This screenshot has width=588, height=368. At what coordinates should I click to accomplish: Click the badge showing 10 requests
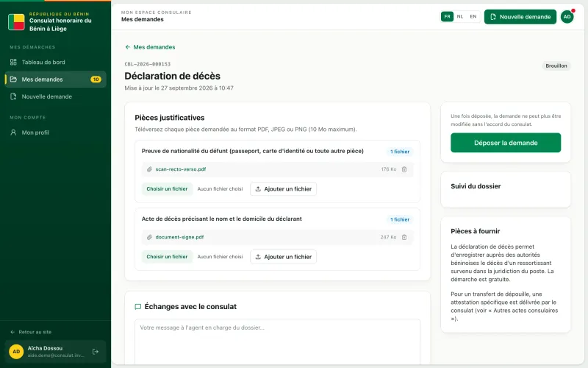[96, 79]
